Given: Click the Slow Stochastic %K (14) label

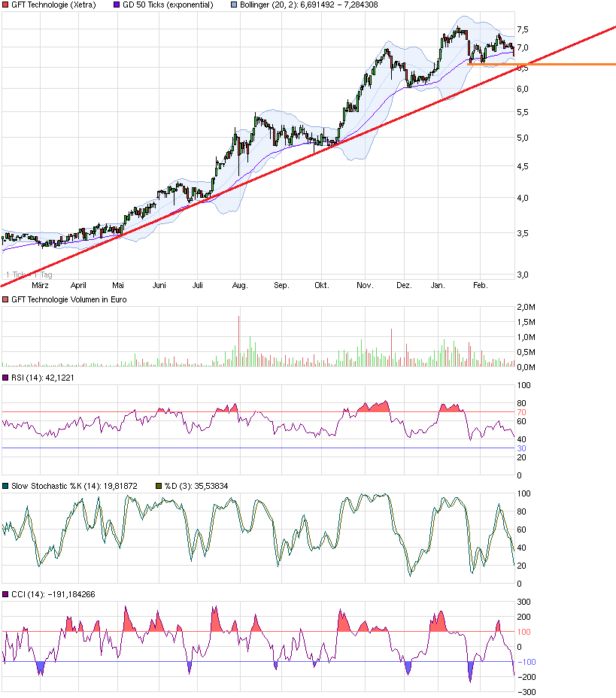Looking at the screenshot, I should (x=74, y=486).
